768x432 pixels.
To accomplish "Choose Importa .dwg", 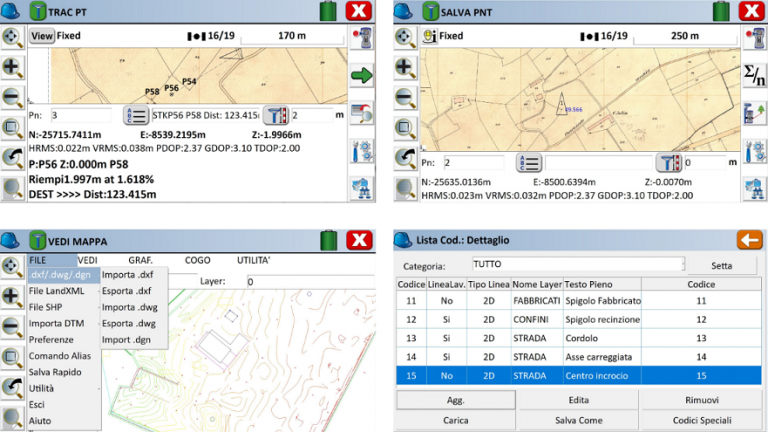I will pos(134,307).
